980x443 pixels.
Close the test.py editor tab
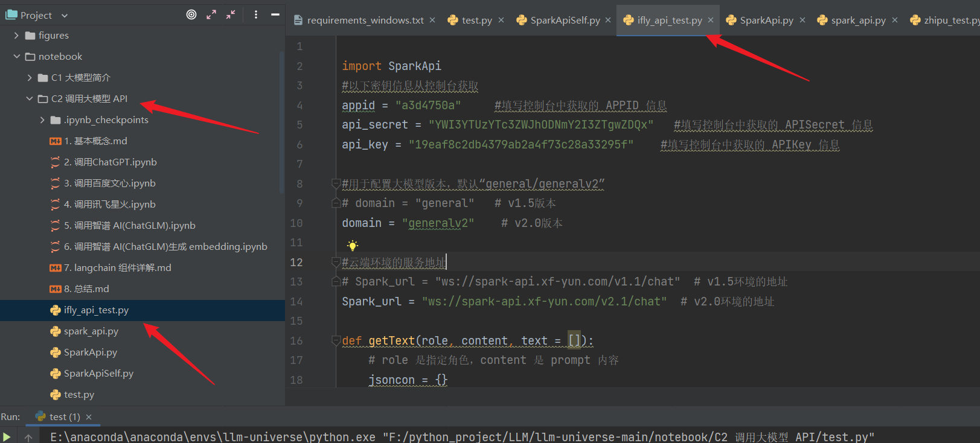pos(501,21)
